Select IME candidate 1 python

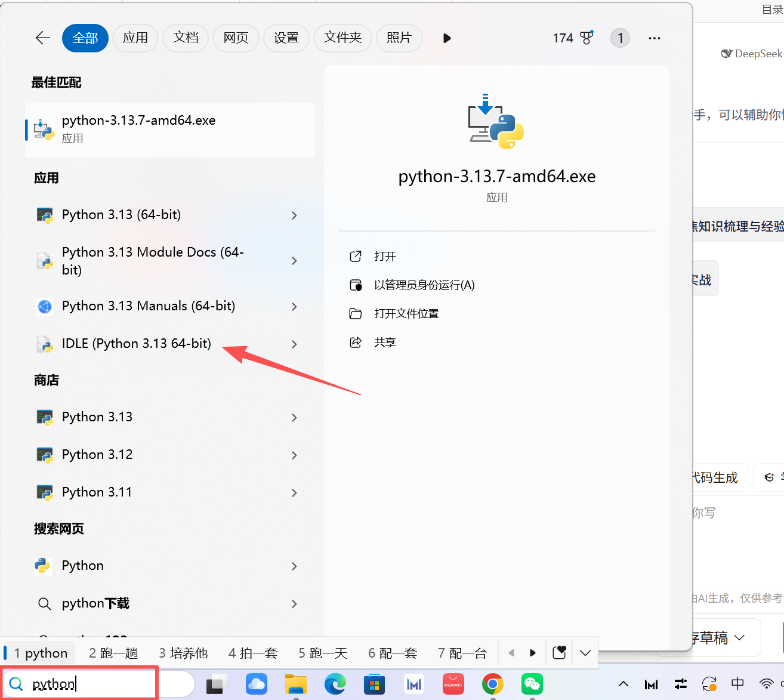point(41,653)
